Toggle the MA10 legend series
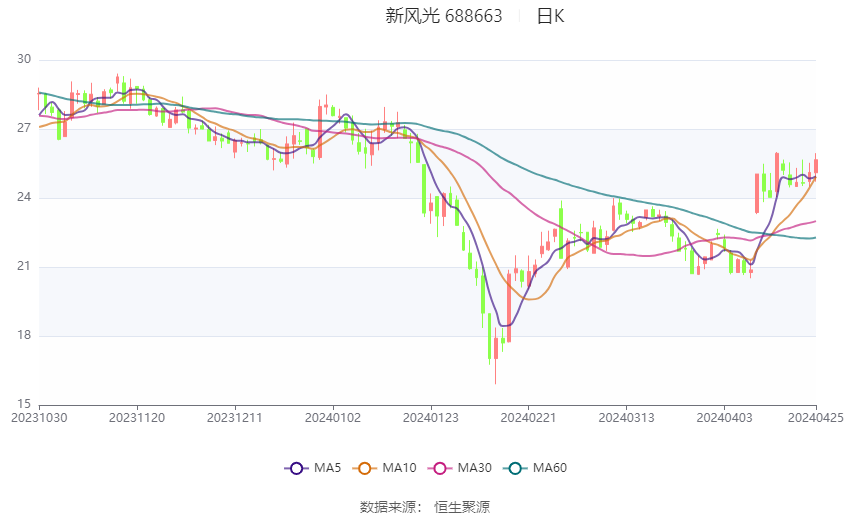 [x=384, y=468]
